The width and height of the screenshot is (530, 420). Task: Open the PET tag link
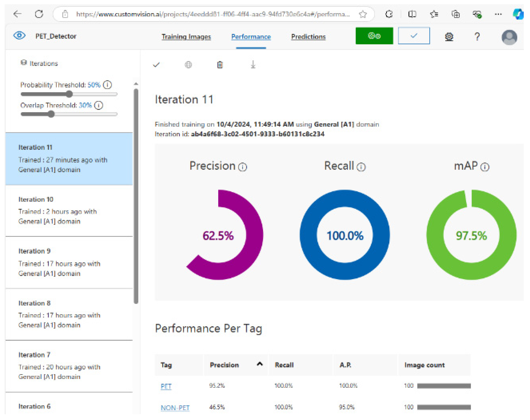[166, 386]
